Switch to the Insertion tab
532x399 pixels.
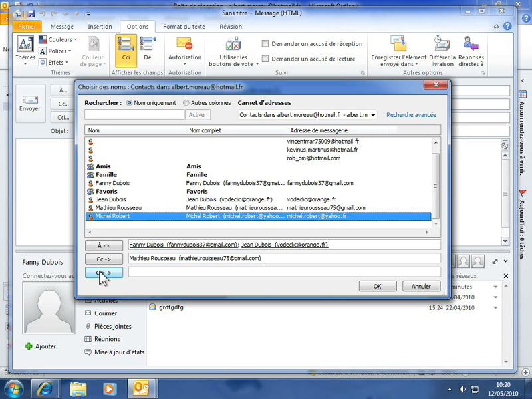tap(100, 27)
